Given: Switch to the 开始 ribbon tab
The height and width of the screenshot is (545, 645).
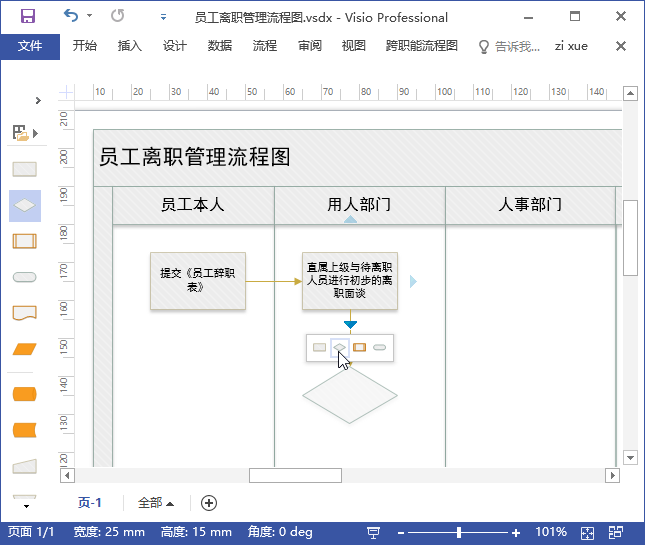Looking at the screenshot, I should pos(85,46).
